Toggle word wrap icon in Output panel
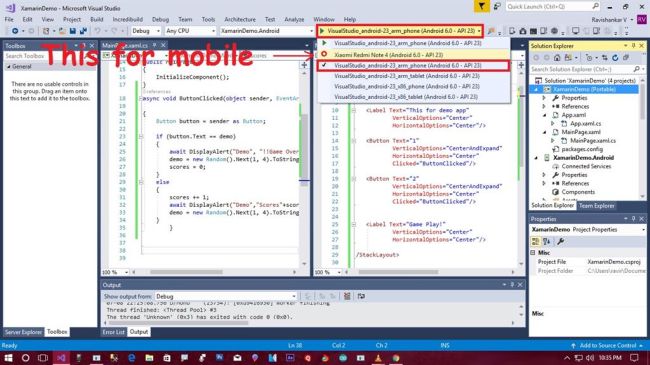650x365 pixels. 361,296
